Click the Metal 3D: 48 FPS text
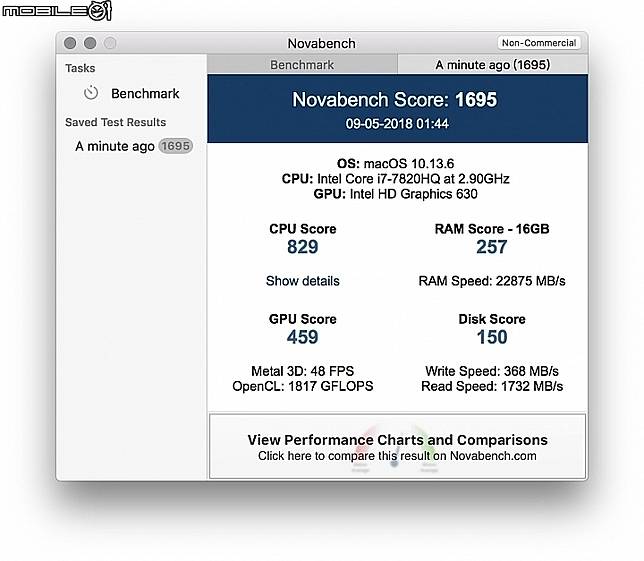Screen dimensions: 644x561 tap(303, 371)
